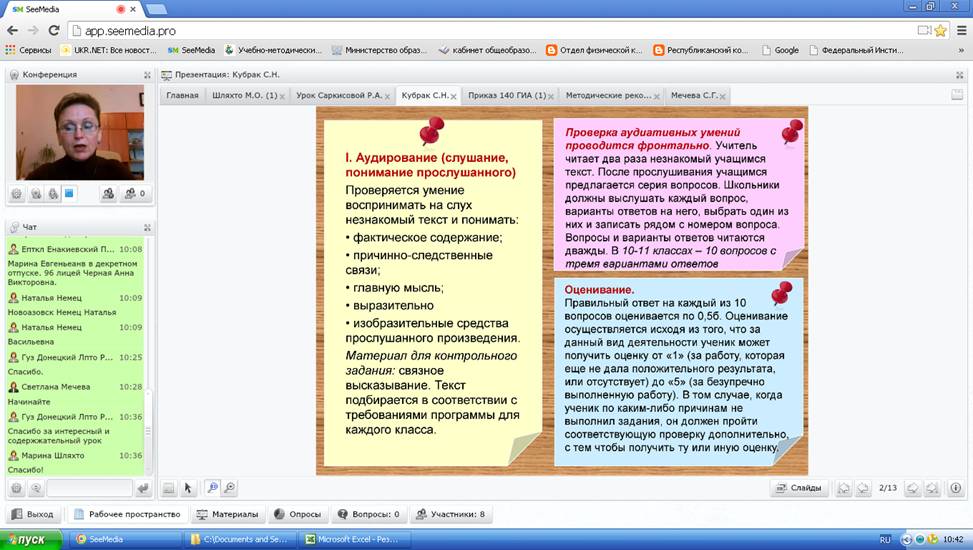Click the presenter webcam video
The image size is (973, 550).
pos(80,133)
